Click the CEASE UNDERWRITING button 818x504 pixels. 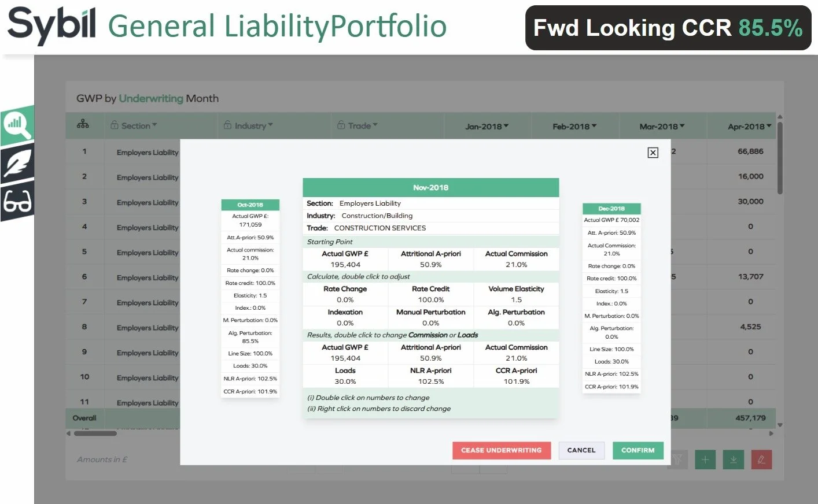[x=502, y=450]
